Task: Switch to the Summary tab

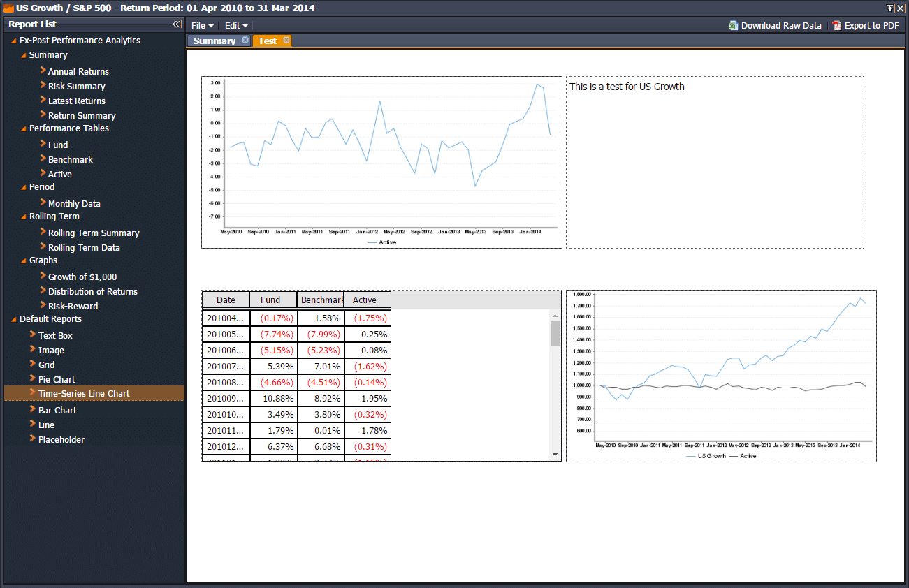Action: (x=214, y=41)
